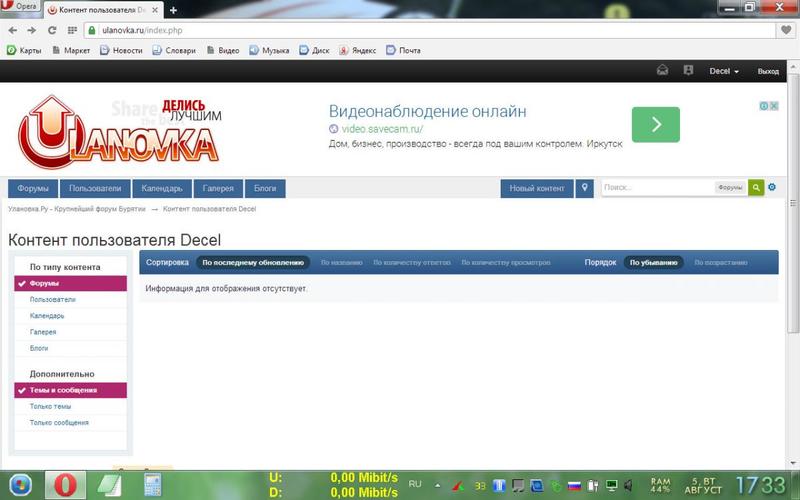800x500 pixels.
Task: Select the Темы и сообщения filter
Action: coord(70,390)
